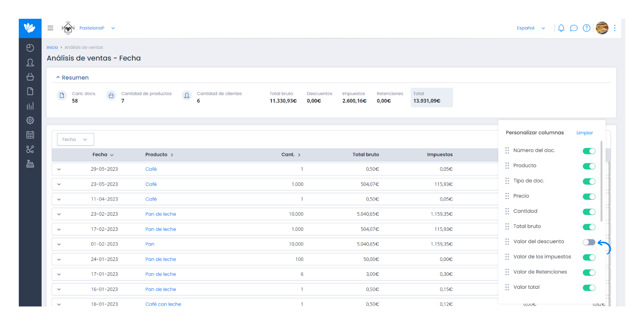Open the reports bar chart sidebar icon
Screen dimensions: 644x325
[30, 106]
